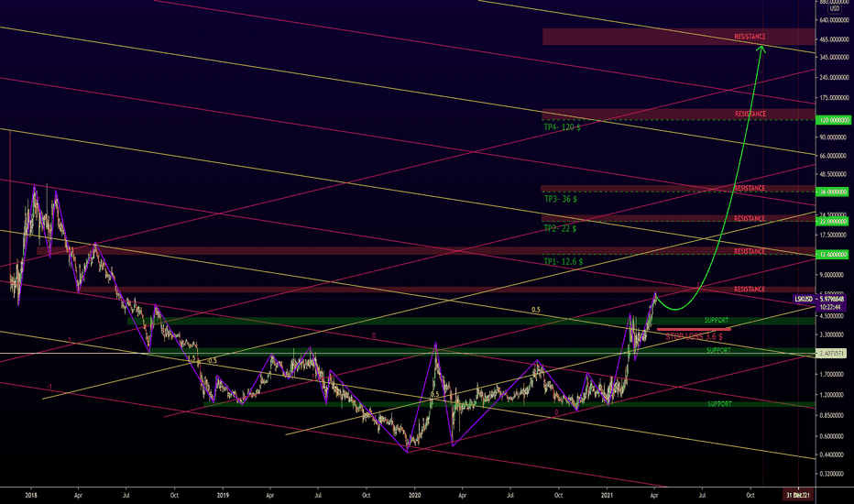Click the 1.7000000 price axis value
Viewport: 854px width, 504px height.
pos(833,374)
